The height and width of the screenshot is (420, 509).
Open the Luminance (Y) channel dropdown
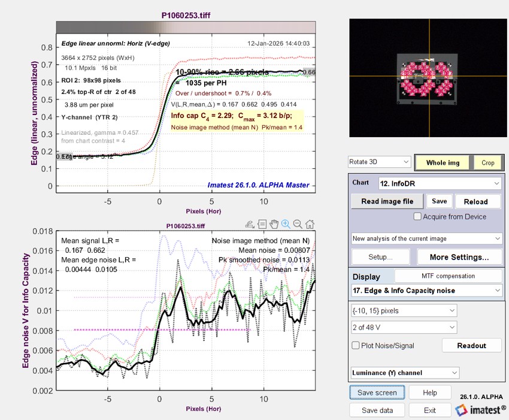(405, 373)
